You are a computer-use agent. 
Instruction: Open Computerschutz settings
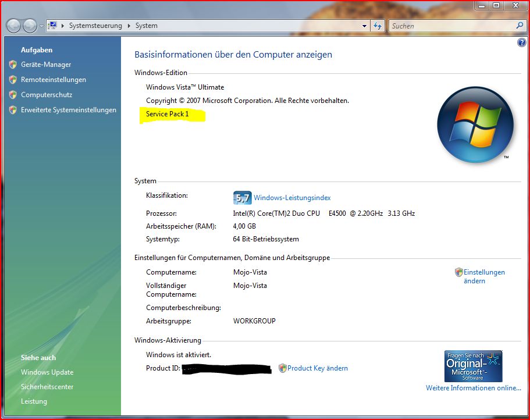pyautogui.click(x=47, y=95)
